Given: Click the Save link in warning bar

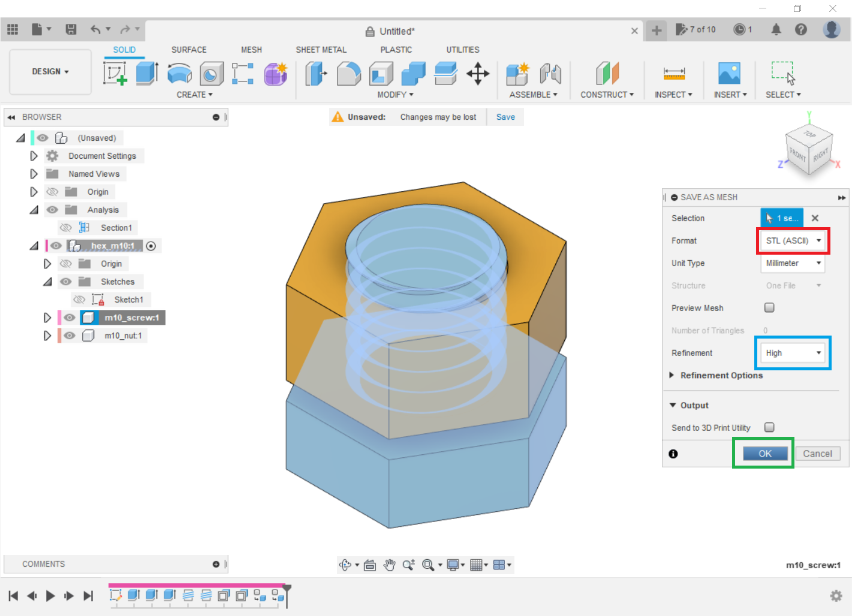Looking at the screenshot, I should tap(505, 117).
